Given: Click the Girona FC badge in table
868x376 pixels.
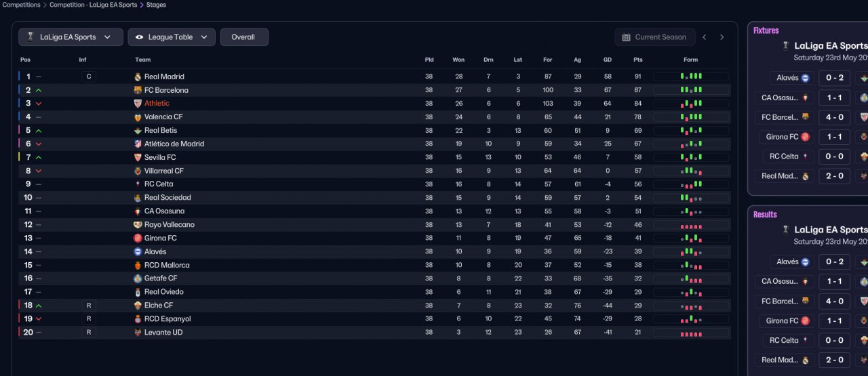Looking at the screenshot, I should click(x=138, y=238).
